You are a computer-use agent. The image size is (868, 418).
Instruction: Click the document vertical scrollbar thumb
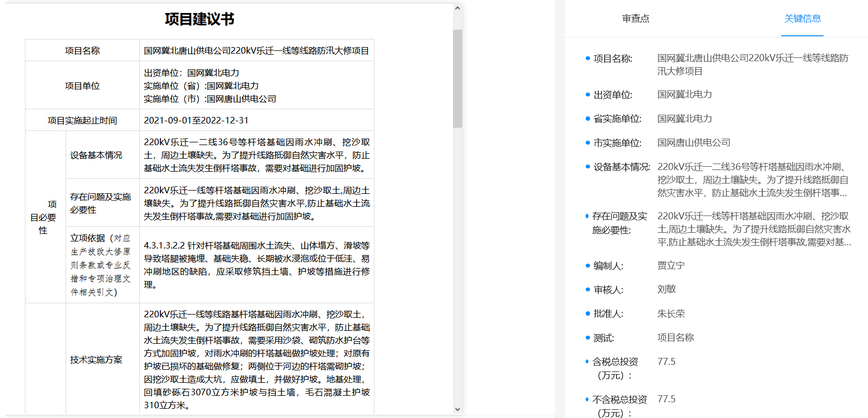457,79
